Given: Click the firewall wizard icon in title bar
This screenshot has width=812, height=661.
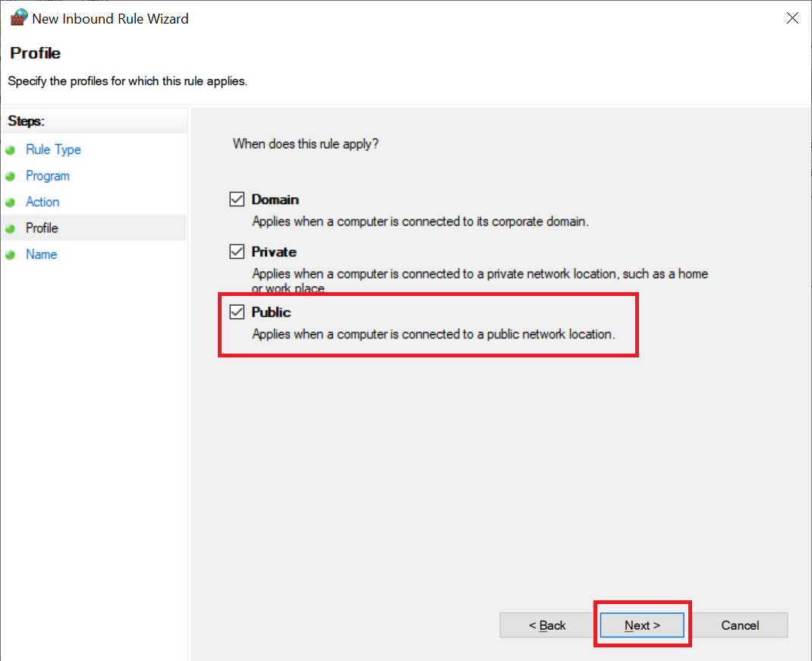Looking at the screenshot, I should pos(18,18).
